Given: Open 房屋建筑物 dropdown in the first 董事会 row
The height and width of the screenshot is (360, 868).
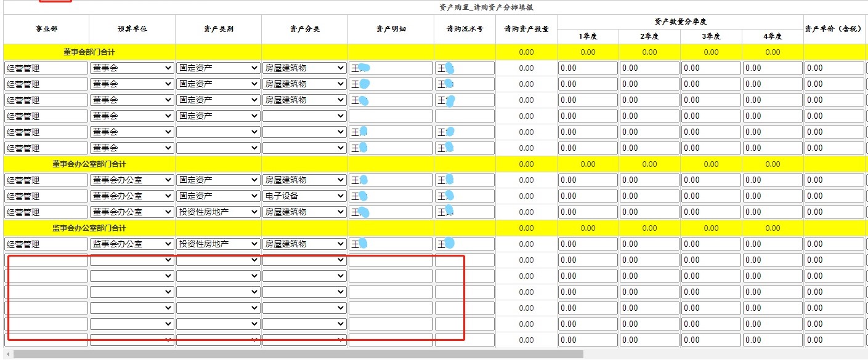Looking at the screenshot, I should tap(304, 68).
